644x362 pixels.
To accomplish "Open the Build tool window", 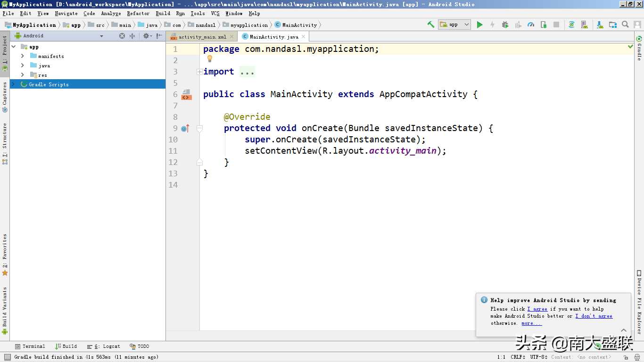I will [x=66, y=346].
